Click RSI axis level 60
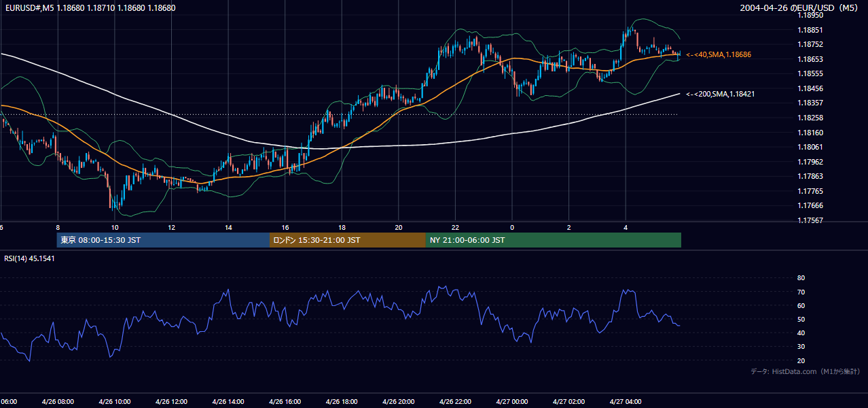This screenshot has height=408, width=868. pyautogui.click(x=801, y=305)
